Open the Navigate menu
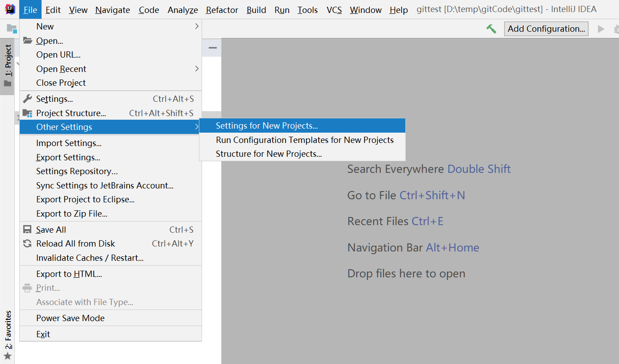 113,10
